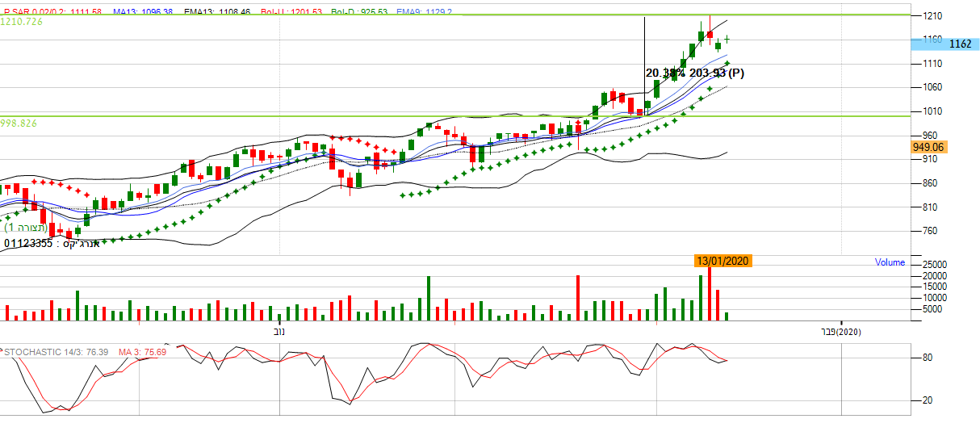Viewport: 980px width, 423px height.
Task: Select the 998.826 support line label
Action: pyautogui.click(x=19, y=123)
